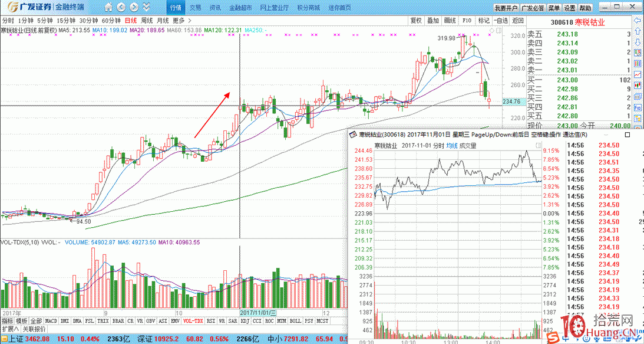Viewport: 644px width, 344px height.
Task: Click the candlestick chart icon in right sidebar
Action: pos(638,86)
